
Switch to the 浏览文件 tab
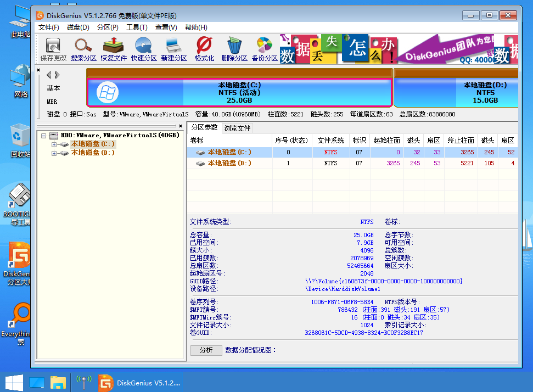pos(238,128)
